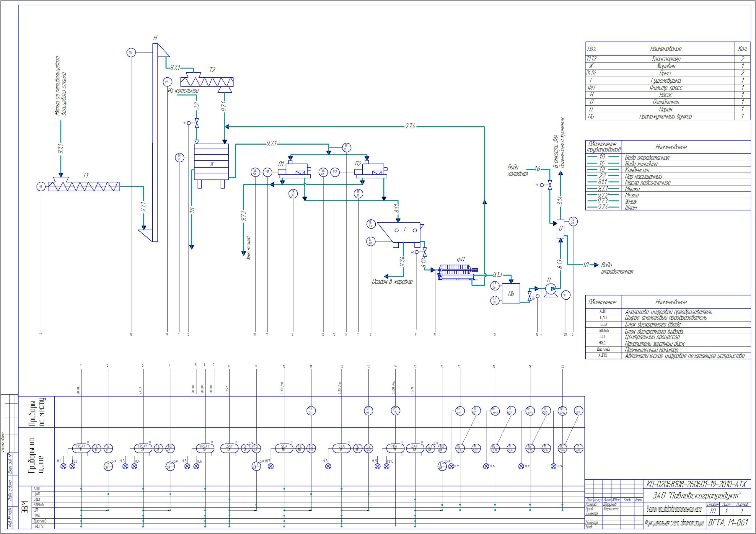Screen dimensions: 756x534
Task: Click signal lamp HL1
Action: pyautogui.click(x=64, y=466)
